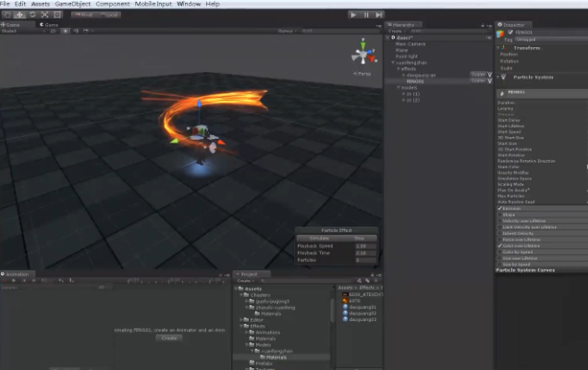The height and width of the screenshot is (370, 588).
Task: Enable the Shape module checkbox
Action: tap(500, 215)
